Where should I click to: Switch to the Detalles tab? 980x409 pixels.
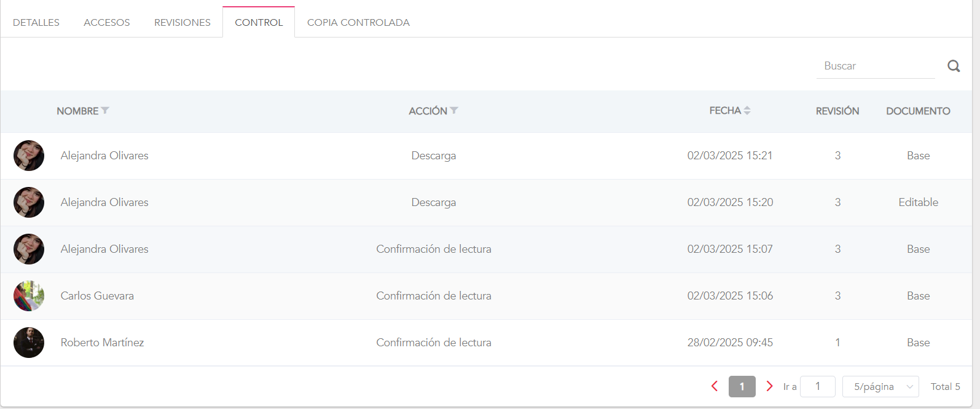click(36, 23)
